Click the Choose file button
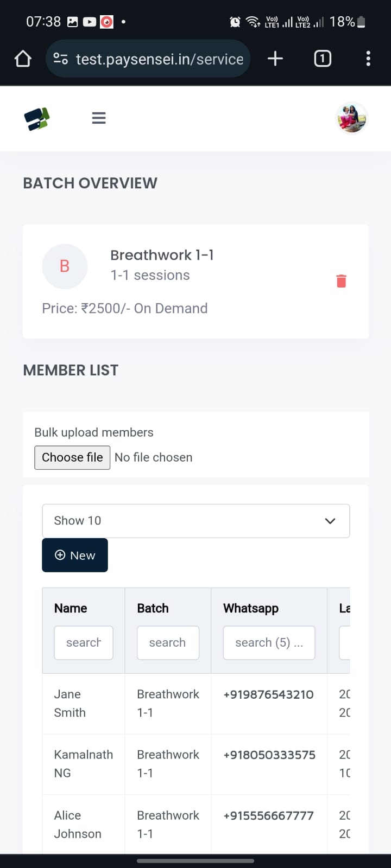The height and width of the screenshot is (868, 391). click(x=72, y=457)
